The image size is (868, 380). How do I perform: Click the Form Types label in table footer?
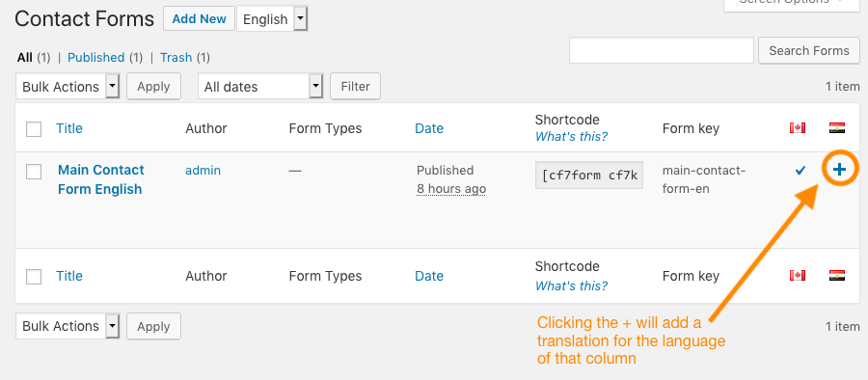pyautogui.click(x=325, y=276)
